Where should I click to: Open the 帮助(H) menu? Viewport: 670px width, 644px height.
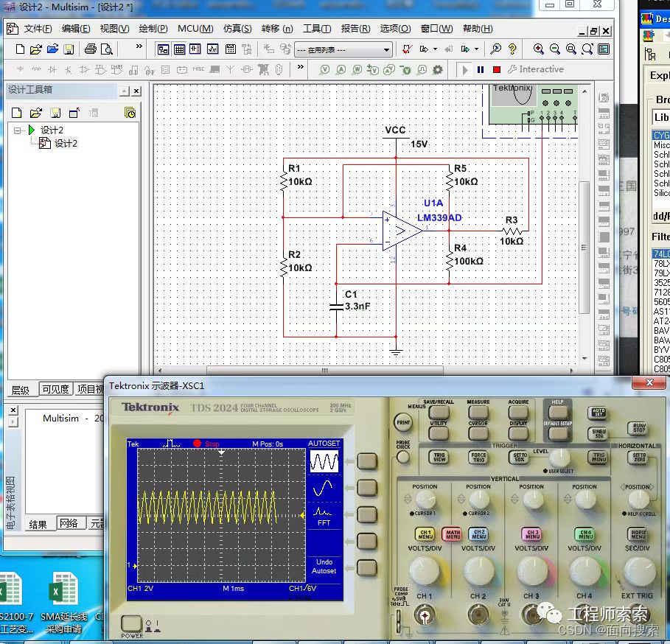[478, 29]
